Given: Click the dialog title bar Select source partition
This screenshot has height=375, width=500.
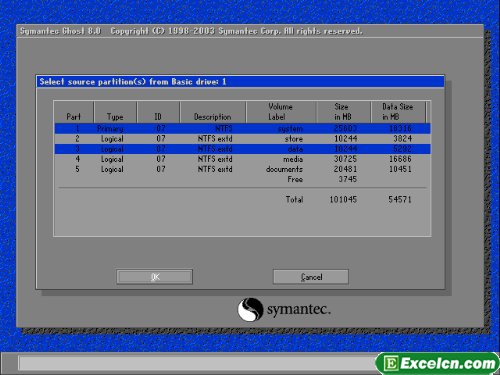Looking at the screenshot, I should tap(240, 82).
